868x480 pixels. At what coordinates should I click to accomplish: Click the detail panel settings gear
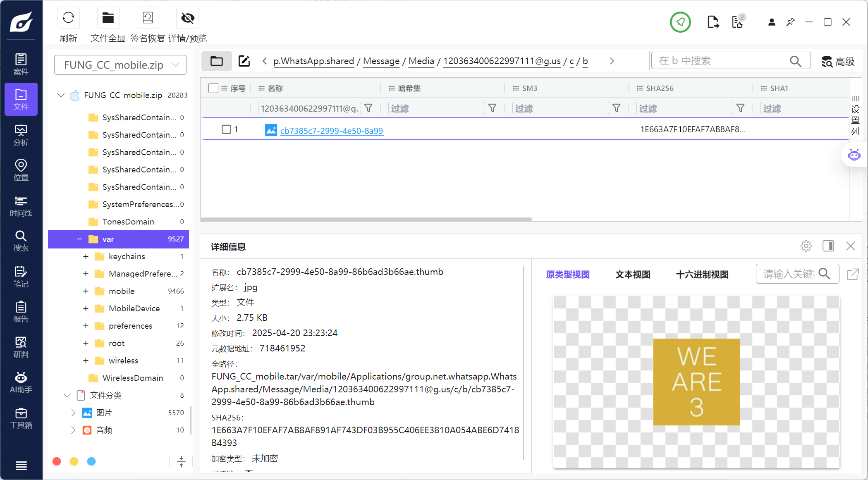(x=806, y=246)
